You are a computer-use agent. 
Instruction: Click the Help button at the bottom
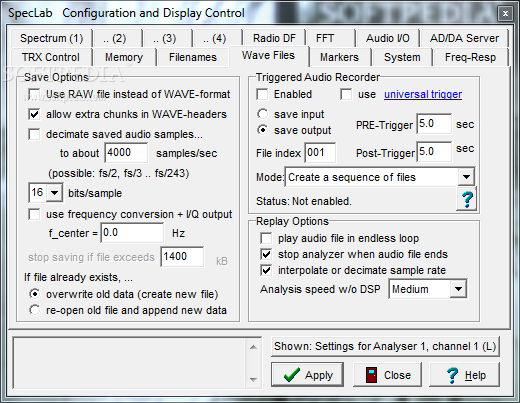(464, 375)
